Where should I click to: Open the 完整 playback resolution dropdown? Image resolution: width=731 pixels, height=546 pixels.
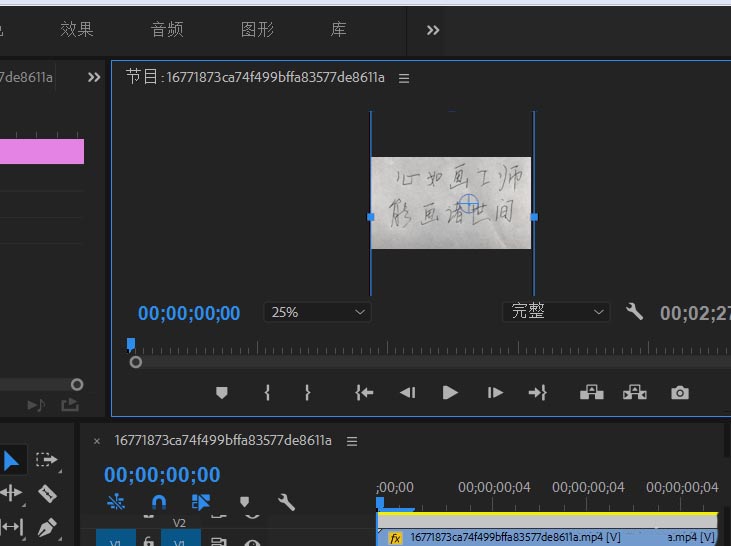[x=556, y=312]
